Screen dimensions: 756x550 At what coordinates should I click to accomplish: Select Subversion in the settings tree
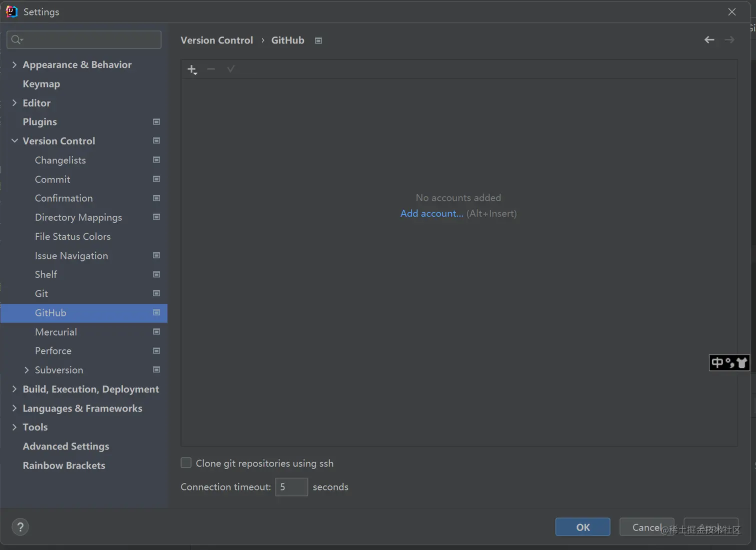(59, 370)
